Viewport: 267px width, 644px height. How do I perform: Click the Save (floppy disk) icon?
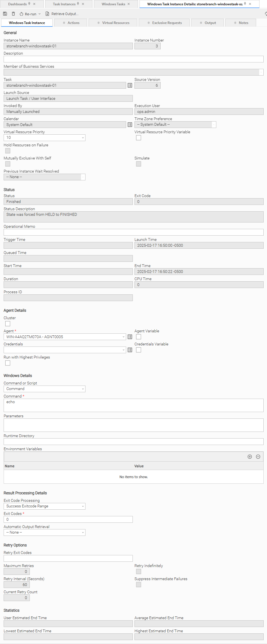5,14
